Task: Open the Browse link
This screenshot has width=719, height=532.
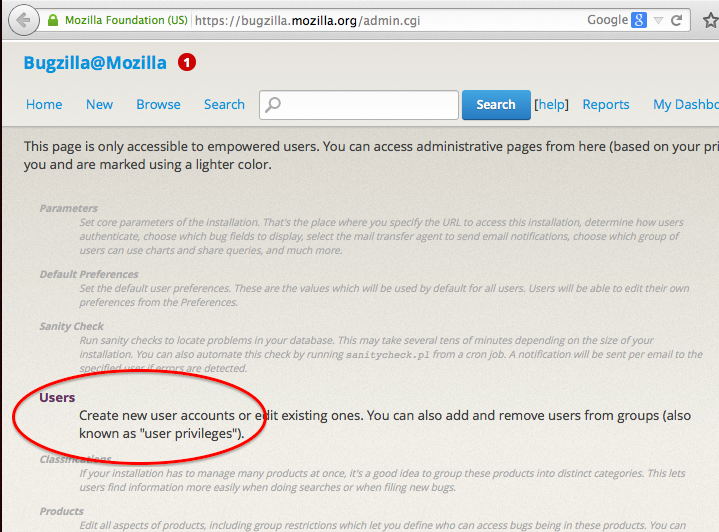Action: [x=158, y=105]
